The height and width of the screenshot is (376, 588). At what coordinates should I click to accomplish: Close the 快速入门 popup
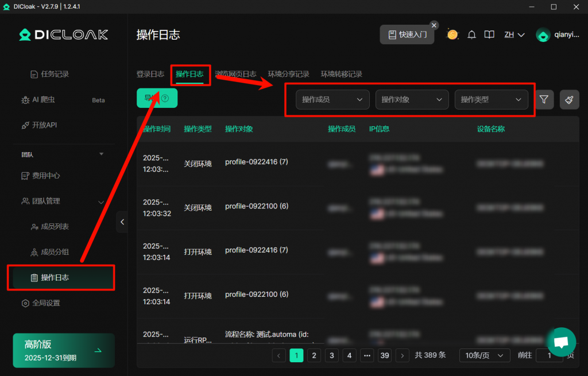coord(434,25)
